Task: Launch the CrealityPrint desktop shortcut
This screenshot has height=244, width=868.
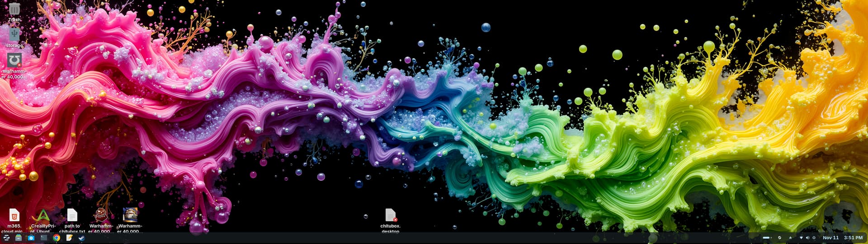Action: coord(43,215)
